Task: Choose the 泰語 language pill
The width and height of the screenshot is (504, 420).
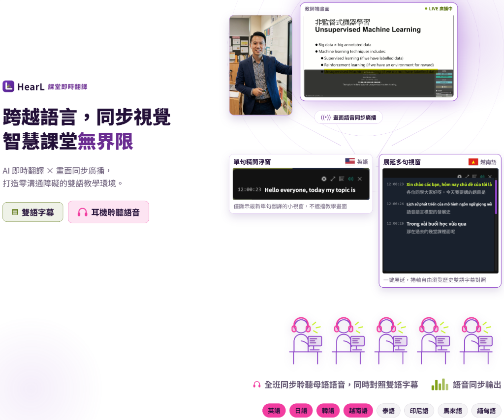Action: click(389, 411)
